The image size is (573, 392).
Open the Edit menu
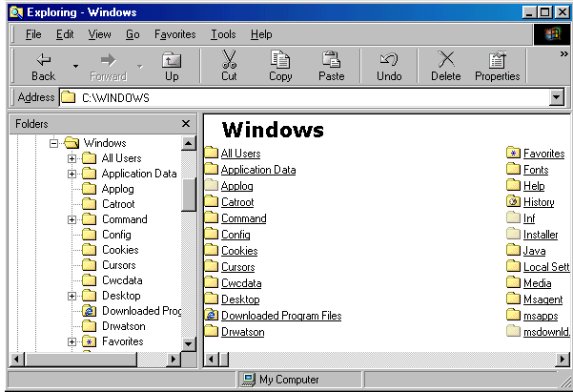[65, 34]
